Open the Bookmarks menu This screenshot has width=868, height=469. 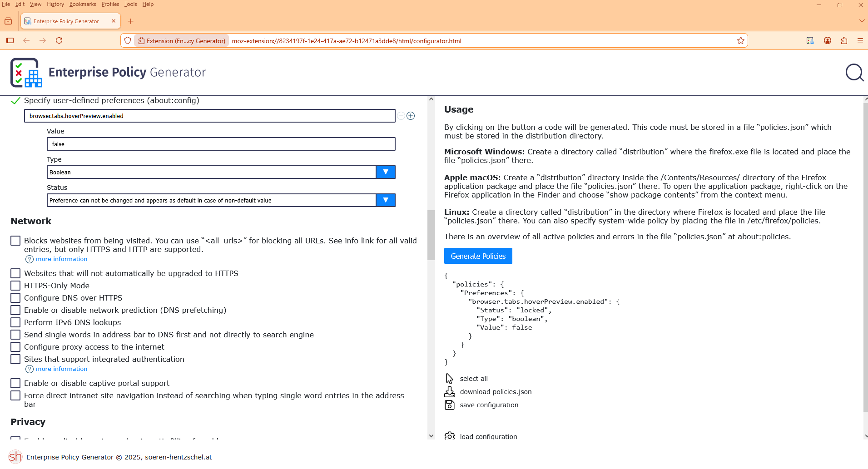[x=82, y=4]
